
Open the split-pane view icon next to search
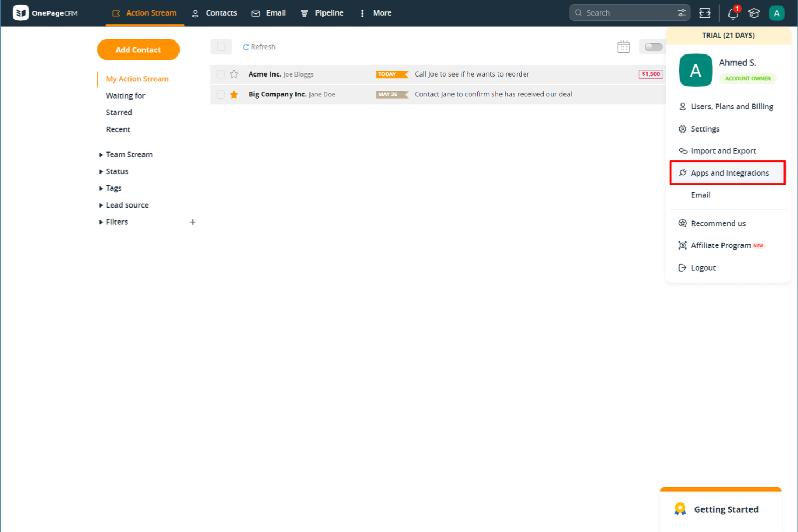(x=705, y=12)
